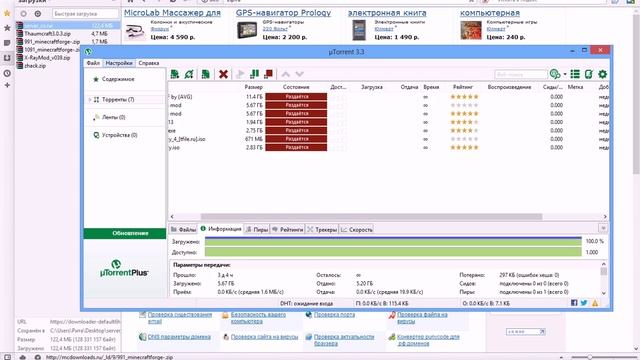This screenshot has width=640, height=360.
Task: Click the Pause torrent toolbar icon
Action: (254, 74)
